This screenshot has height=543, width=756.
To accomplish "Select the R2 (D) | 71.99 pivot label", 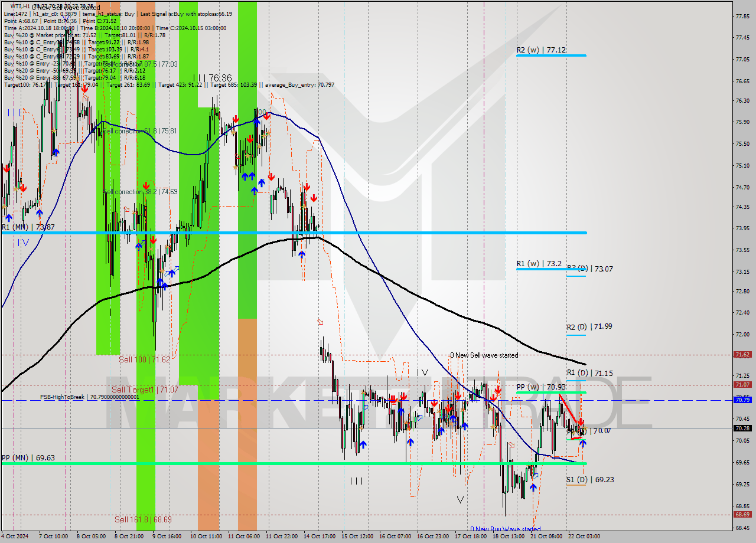I will (589, 326).
